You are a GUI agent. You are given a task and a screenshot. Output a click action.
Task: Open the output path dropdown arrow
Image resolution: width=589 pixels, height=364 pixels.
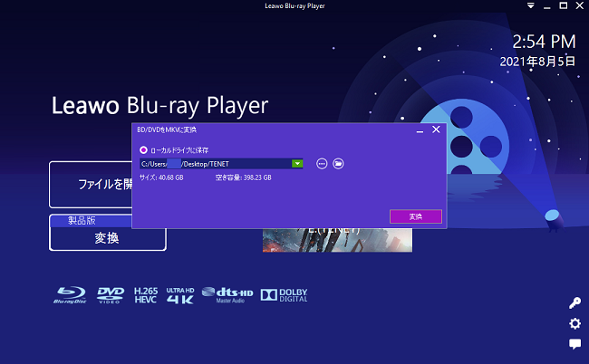coord(297,164)
